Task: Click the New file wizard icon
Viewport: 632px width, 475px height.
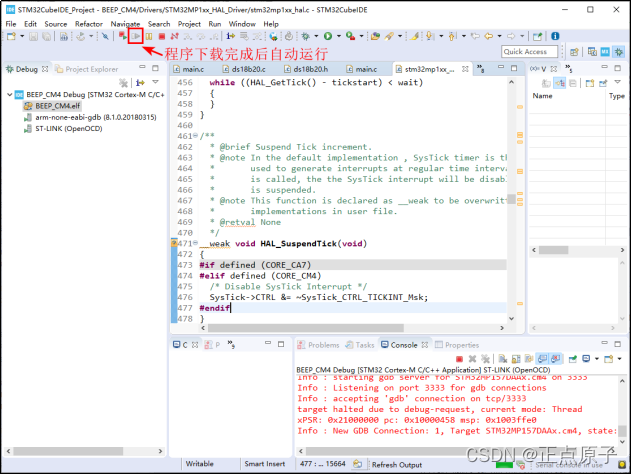Action: point(11,36)
